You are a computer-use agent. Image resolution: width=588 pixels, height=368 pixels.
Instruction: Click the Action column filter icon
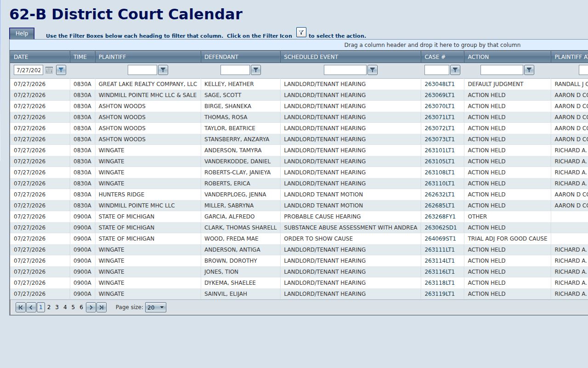pos(529,70)
